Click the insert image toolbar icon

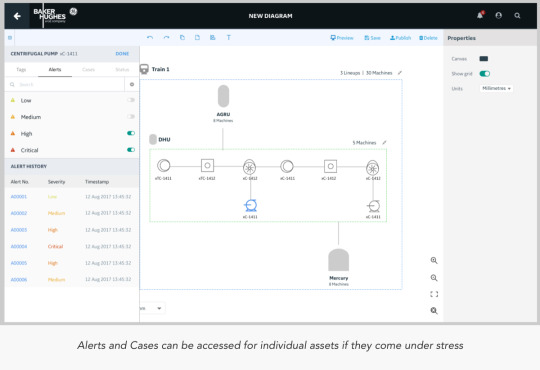tap(212, 38)
